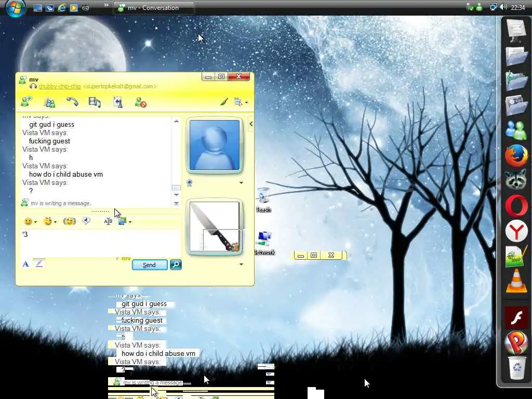Open Media Player quick launch icon
The width and height of the screenshot is (532, 399).
point(74,8)
